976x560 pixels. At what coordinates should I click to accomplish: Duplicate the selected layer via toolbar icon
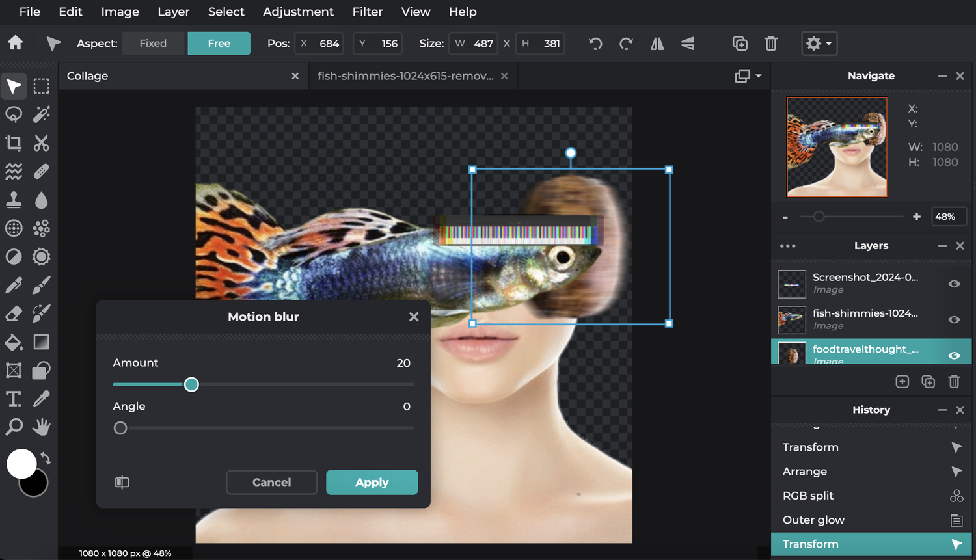pos(740,43)
